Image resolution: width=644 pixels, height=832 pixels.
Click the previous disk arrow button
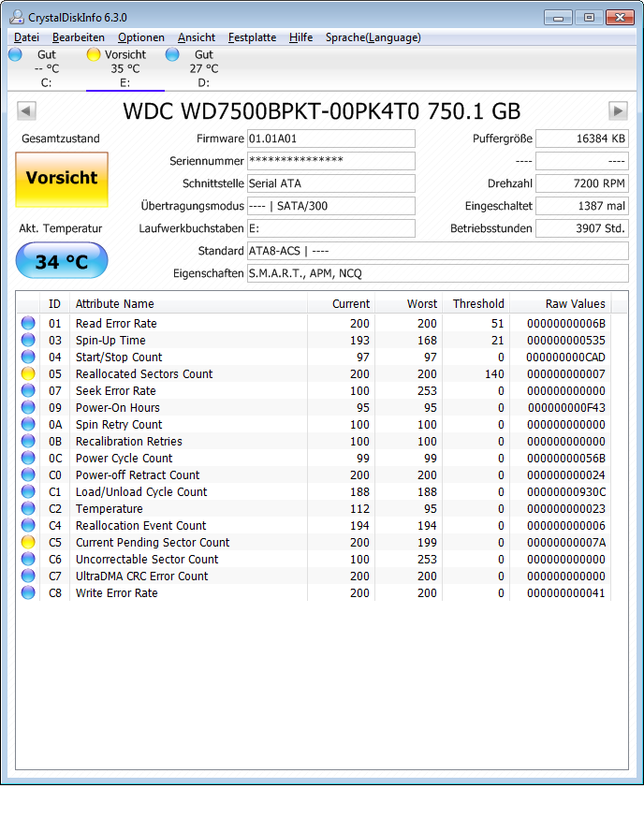point(26,110)
